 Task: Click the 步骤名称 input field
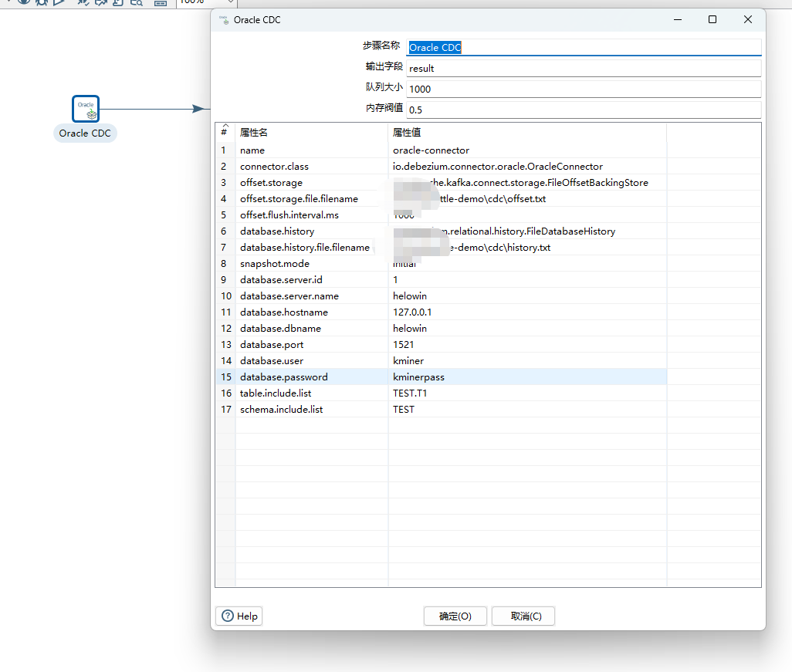coord(584,48)
